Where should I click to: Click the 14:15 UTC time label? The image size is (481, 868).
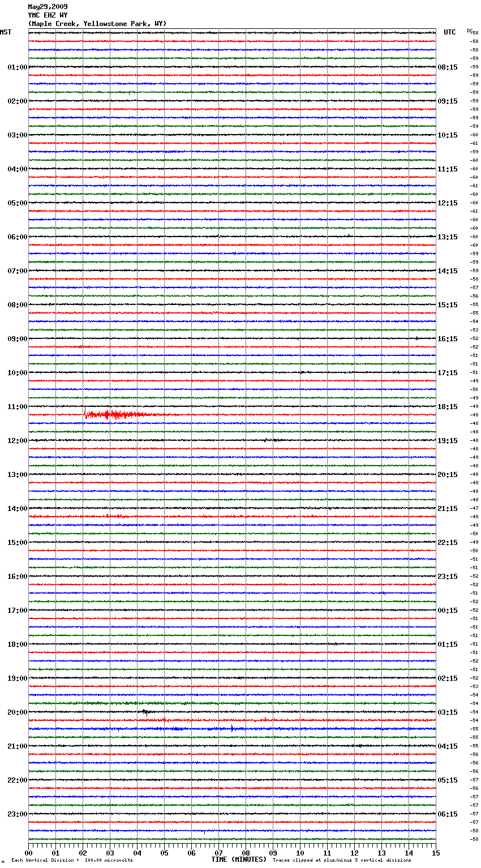point(448,271)
